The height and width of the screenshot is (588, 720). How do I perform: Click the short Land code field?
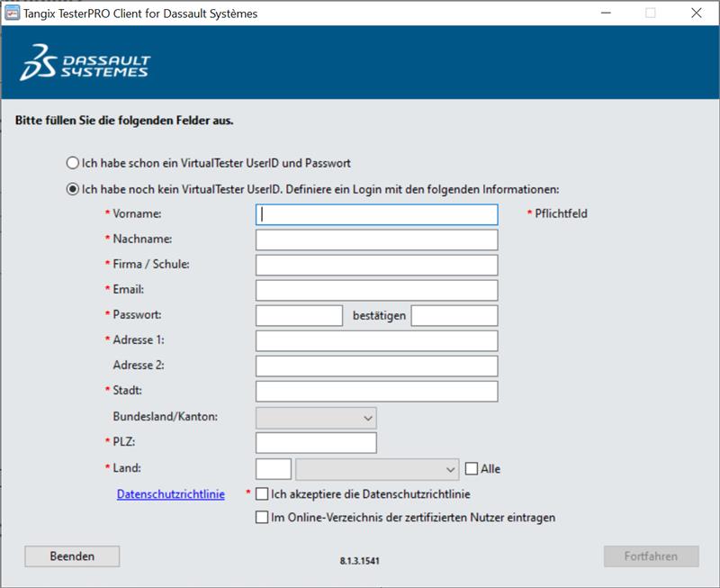coord(274,469)
